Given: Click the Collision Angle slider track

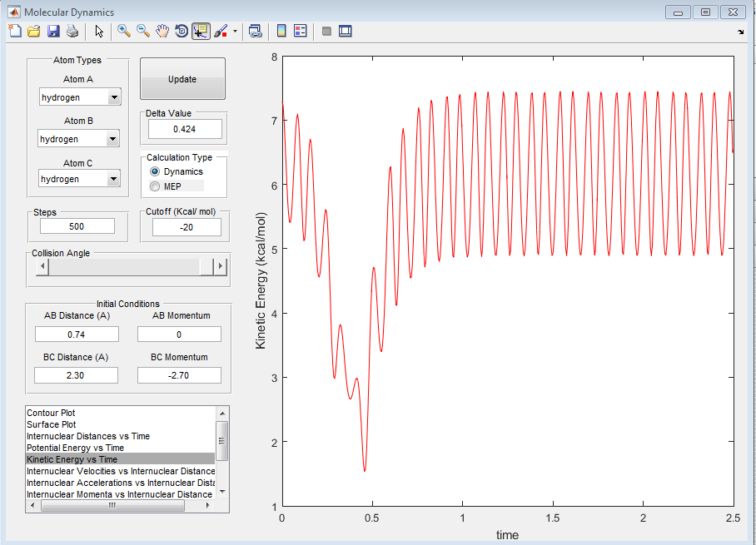Looking at the screenshot, I should 125,266.
